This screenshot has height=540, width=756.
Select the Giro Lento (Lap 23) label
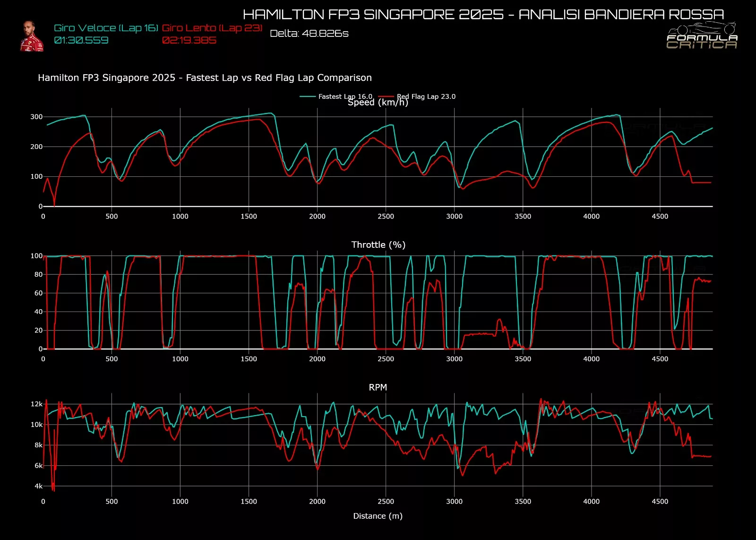click(212, 28)
